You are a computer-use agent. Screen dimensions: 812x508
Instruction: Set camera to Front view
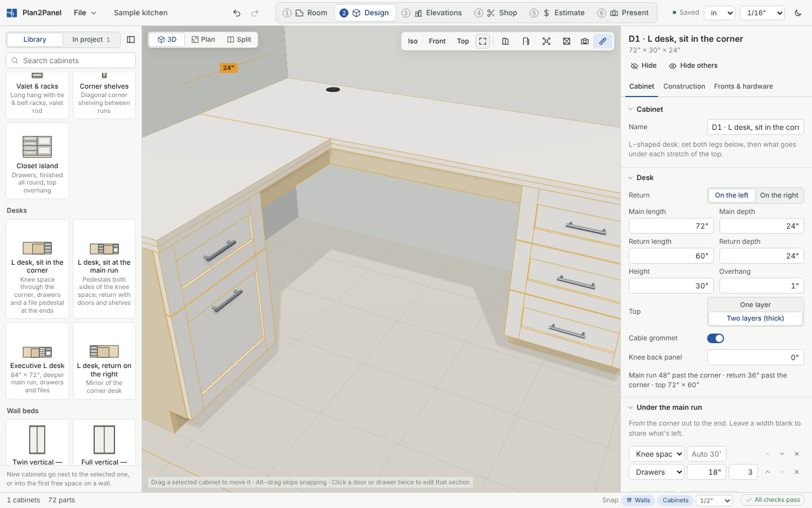(x=437, y=41)
